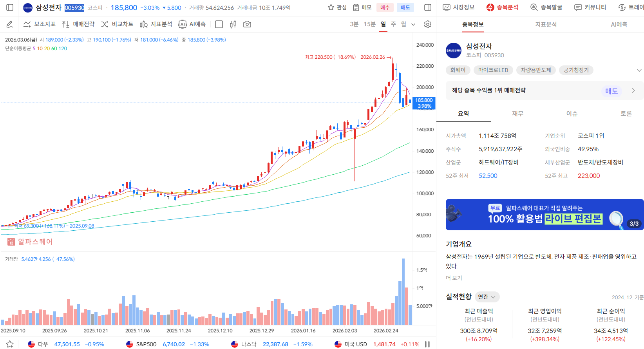Image resolution: width=644 pixels, height=349 pixels.
Task: Switch to 재무 financials tab
Action: tap(517, 114)
